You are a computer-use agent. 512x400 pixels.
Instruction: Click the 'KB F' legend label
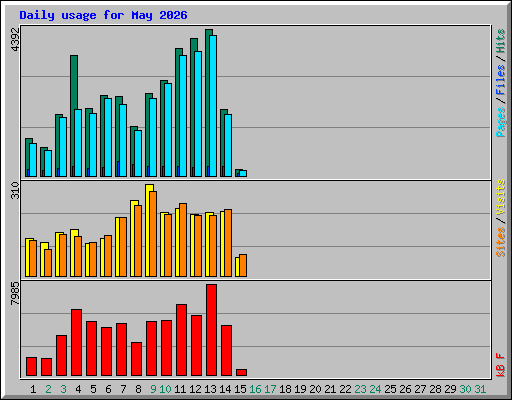point(500,365)
